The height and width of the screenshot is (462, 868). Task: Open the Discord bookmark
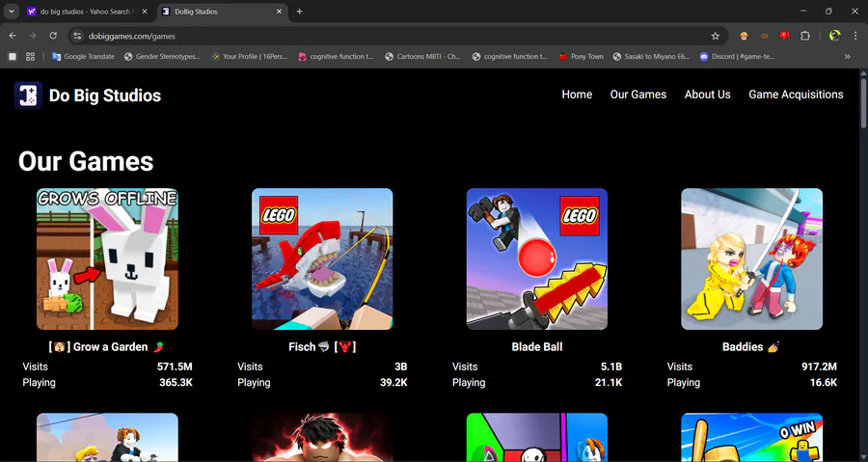(x=737, y=57)
